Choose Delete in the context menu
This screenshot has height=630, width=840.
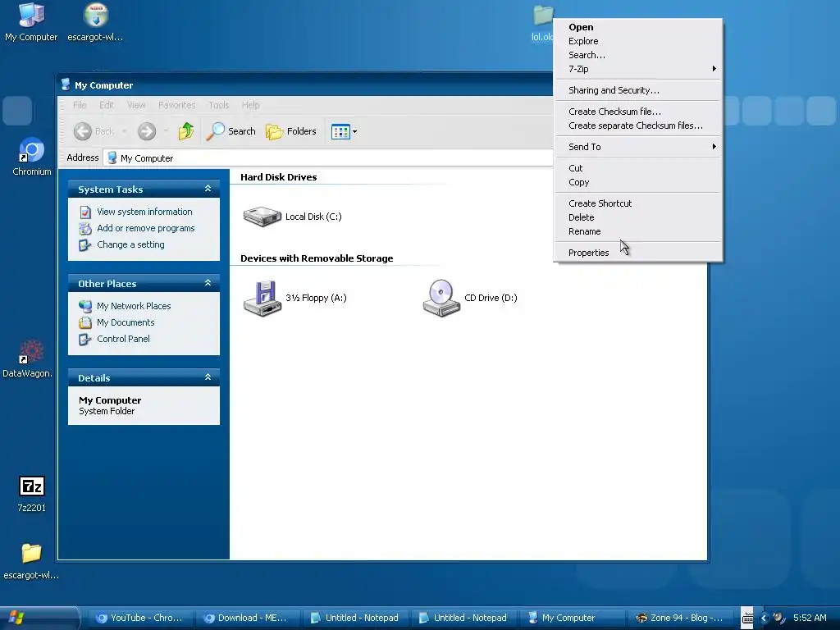tap(637, 217)
